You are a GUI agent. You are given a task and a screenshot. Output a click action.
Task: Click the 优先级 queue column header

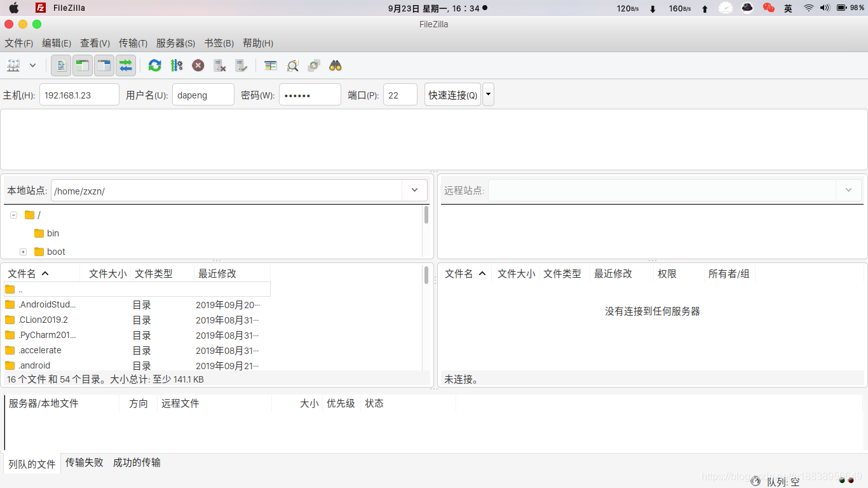tap(341, 403)
